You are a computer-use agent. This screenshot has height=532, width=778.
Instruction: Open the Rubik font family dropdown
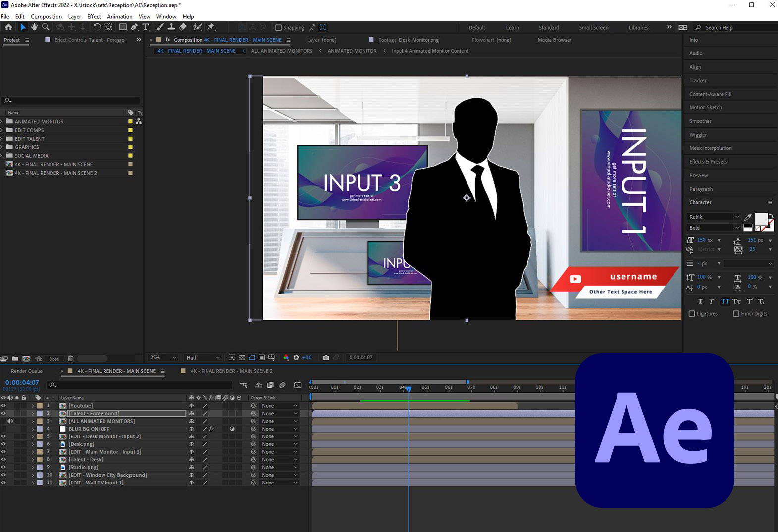pyautogui.click(x=714, y=217)
